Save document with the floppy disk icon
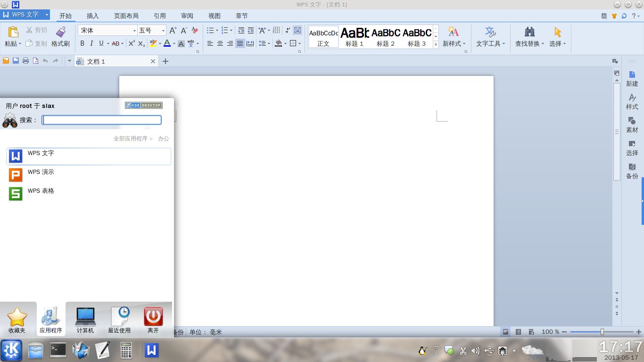Image resolution: width=644 pixels, height=362 pixels. point(16,61)
